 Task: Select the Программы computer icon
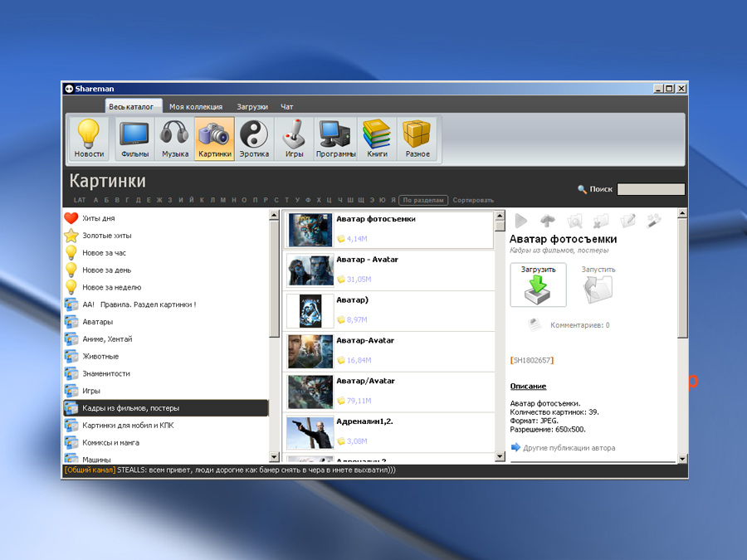[335, 139]
